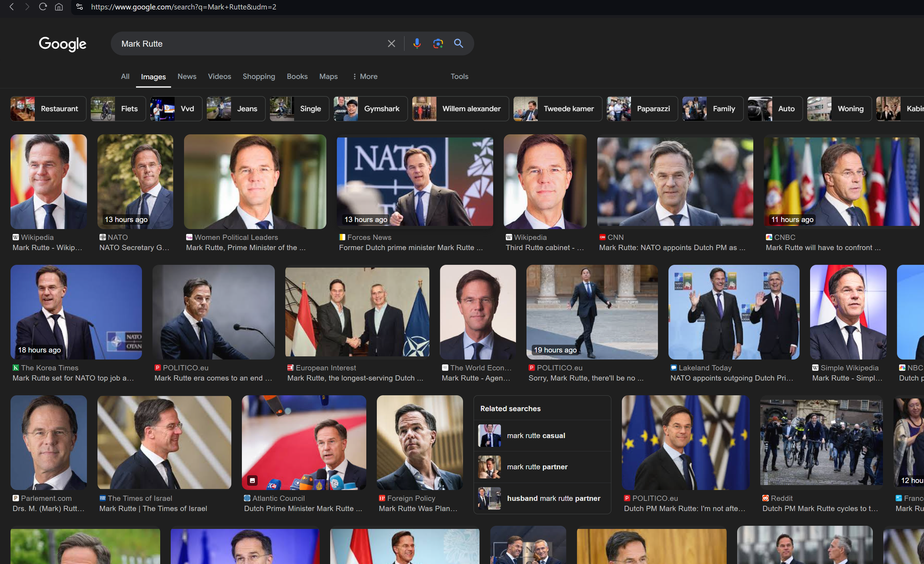Click related search 'husband mark rutte partner'
Viewport: 924px width, 564px height.
click(542, 498)
